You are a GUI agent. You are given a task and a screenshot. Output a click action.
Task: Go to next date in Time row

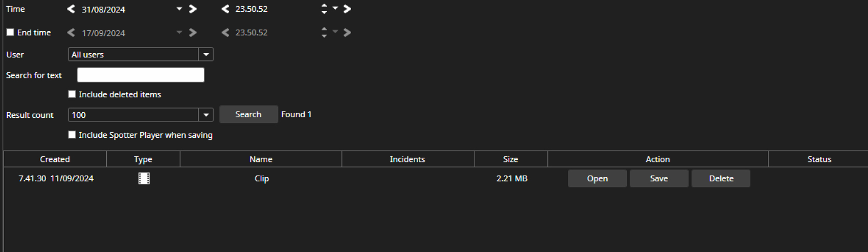tap(193, 9)
